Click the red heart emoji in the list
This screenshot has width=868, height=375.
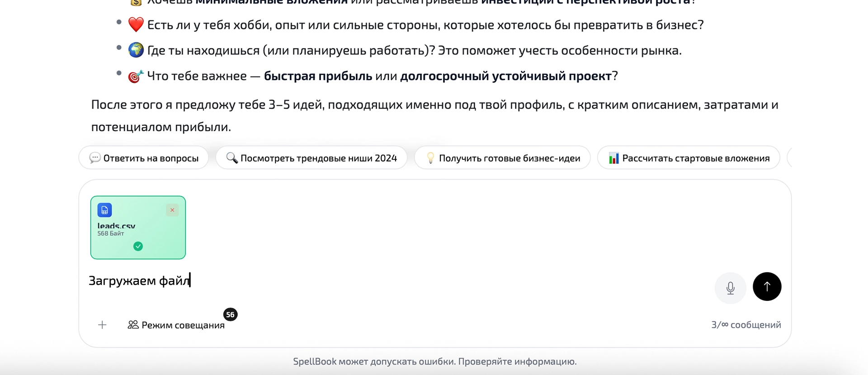(136, 24)
